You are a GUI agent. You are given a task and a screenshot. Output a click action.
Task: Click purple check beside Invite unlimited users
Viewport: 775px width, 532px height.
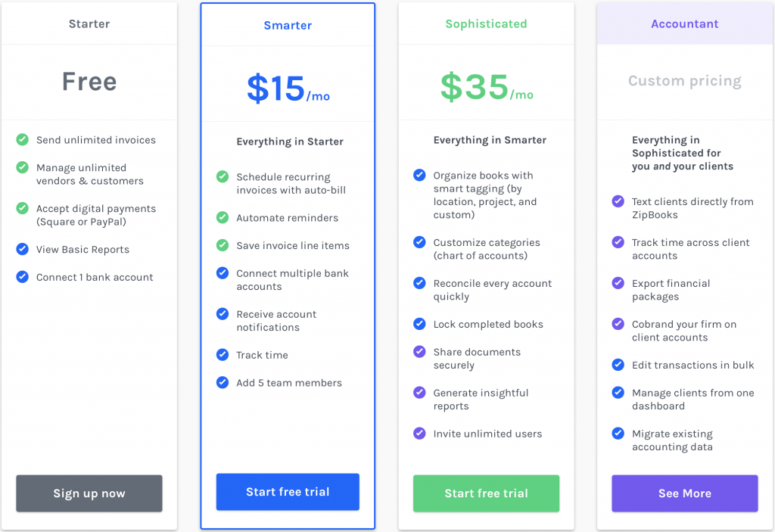[419, 433]
